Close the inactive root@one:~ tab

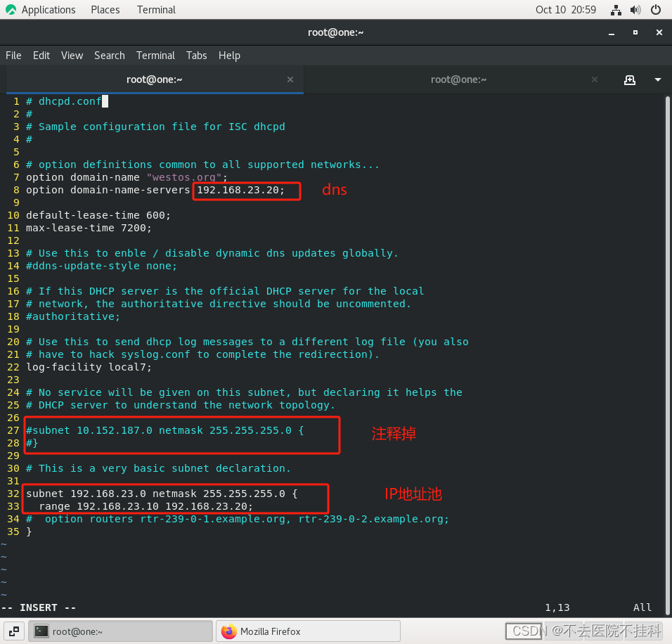pos(594,79)
